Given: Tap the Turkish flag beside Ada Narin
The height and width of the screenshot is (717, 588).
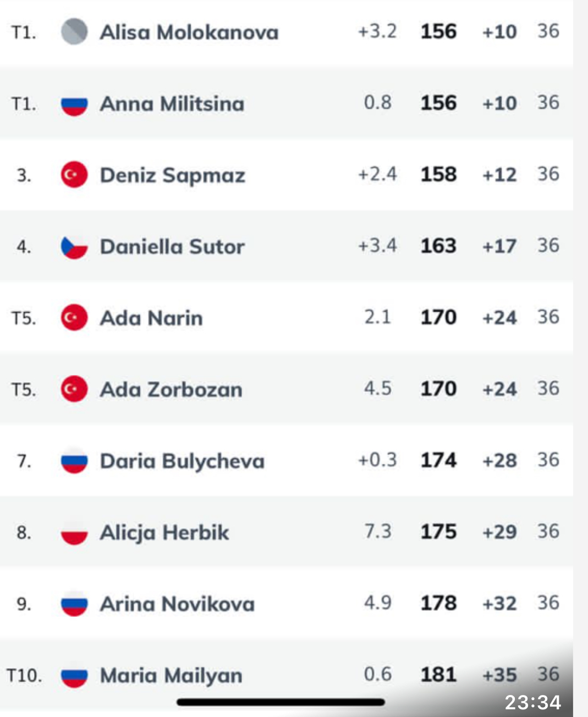Looking at the screenshot, I should 74,318.
